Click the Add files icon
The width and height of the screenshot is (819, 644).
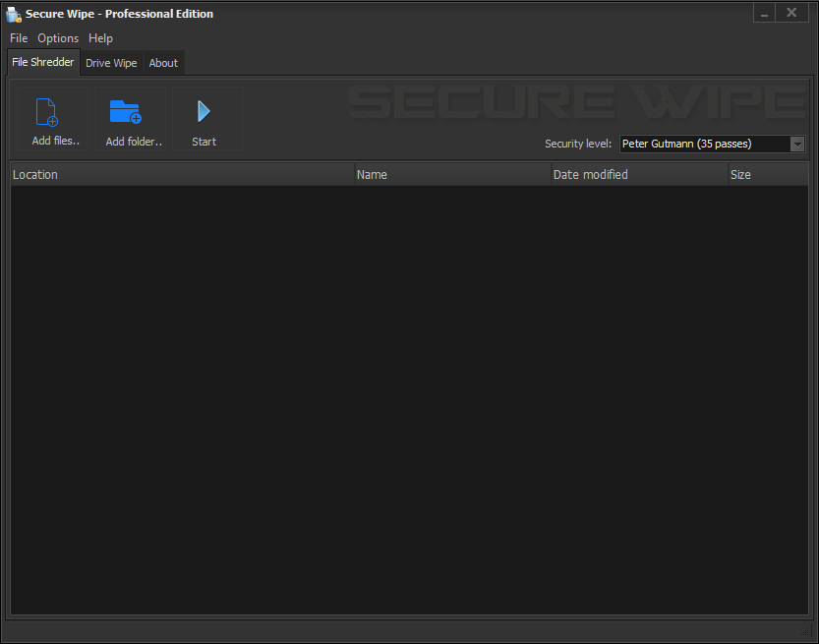[47, 112]
